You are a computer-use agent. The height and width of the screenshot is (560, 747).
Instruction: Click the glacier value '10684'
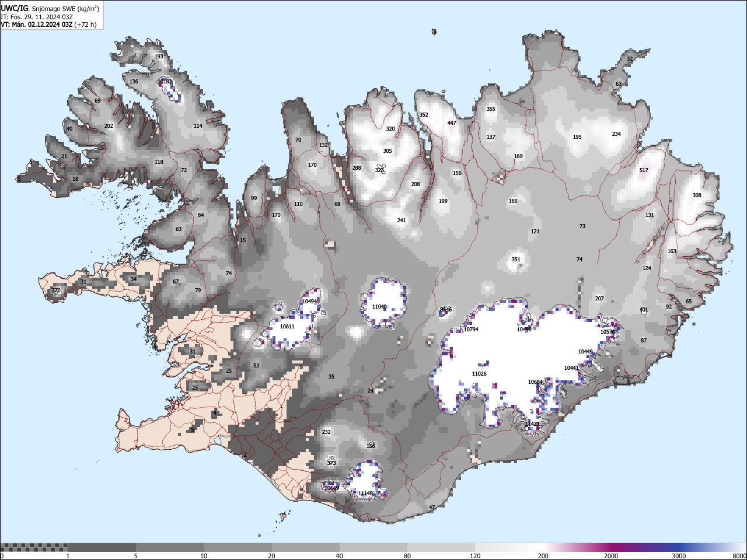[x=535, y=382]
